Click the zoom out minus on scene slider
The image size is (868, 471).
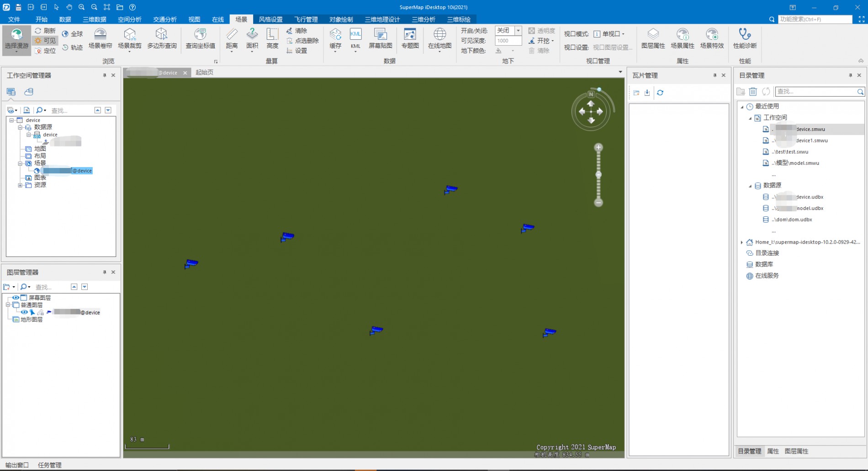(x=598, y=202)
